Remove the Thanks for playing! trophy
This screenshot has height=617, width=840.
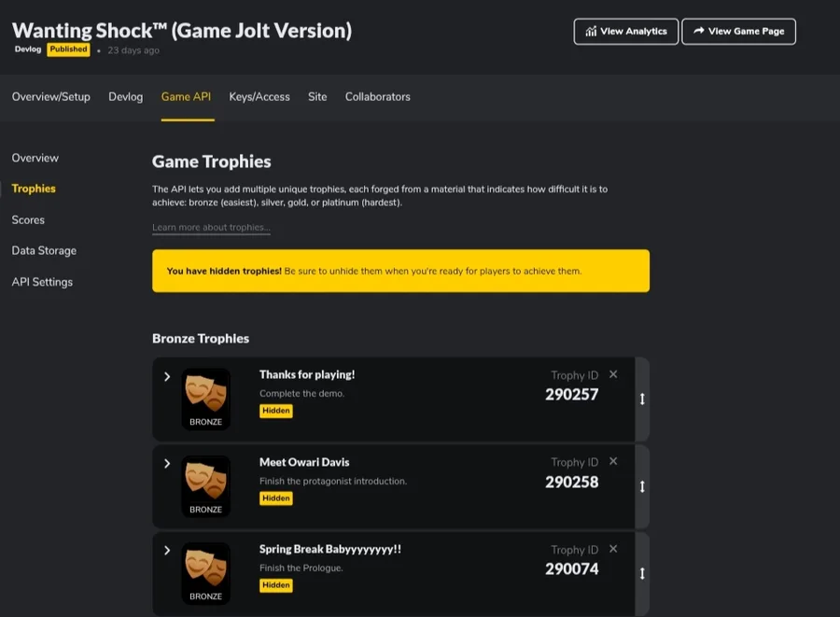tap(613, 374)
